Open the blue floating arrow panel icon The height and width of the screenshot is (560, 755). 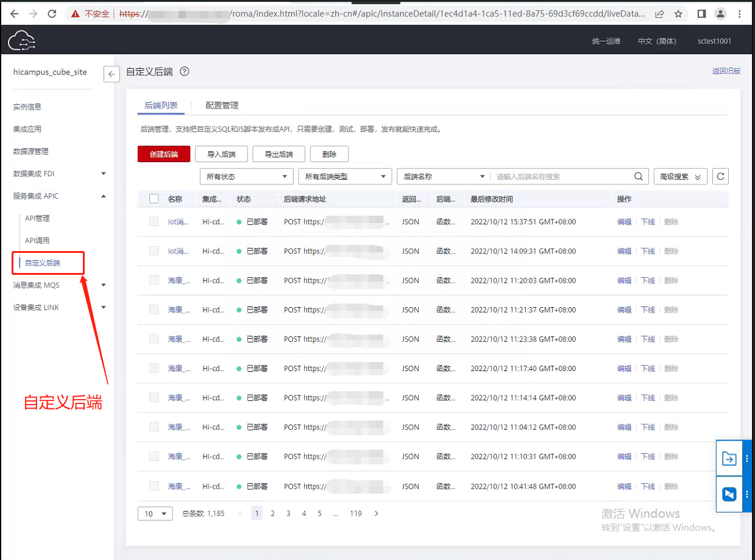click(729, 459)
